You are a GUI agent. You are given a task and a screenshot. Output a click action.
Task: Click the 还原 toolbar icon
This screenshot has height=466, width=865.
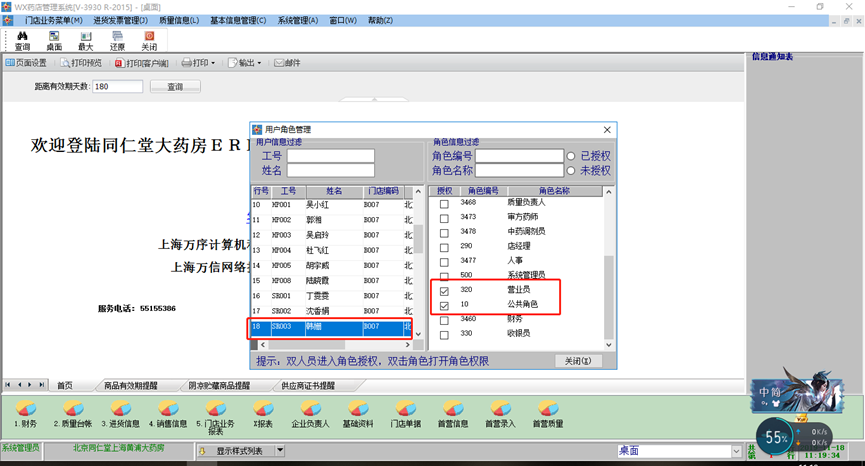(x=117, y=41)
